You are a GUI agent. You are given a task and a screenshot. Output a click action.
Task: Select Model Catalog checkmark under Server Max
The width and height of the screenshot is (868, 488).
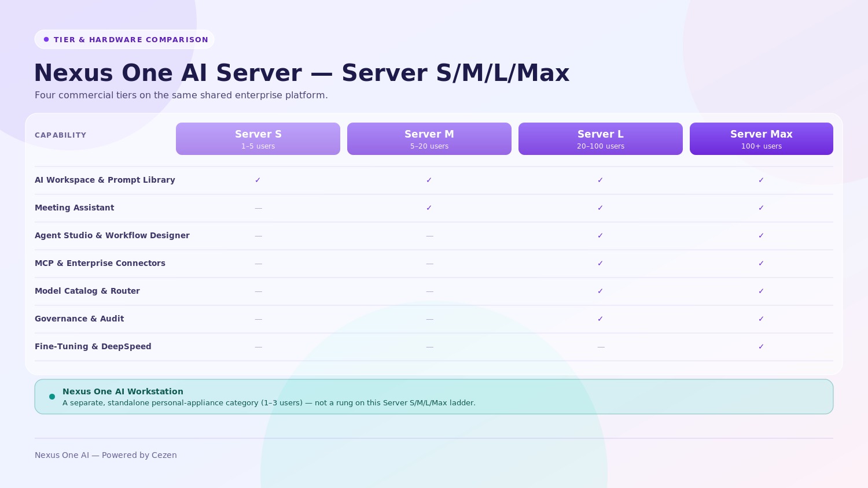pyautogui.click(x=762, y=291)
